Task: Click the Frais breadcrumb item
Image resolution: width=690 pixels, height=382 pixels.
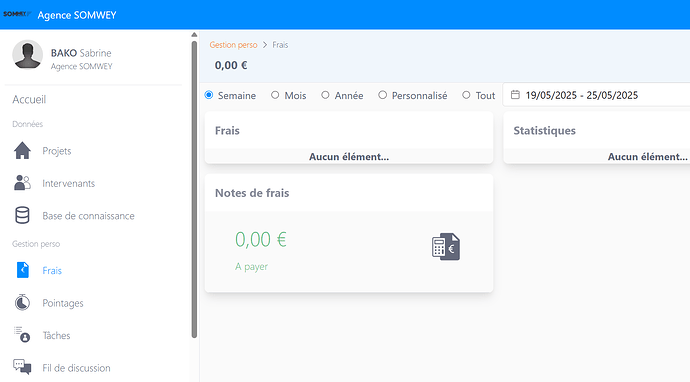Action: click(x=280, y=45)
